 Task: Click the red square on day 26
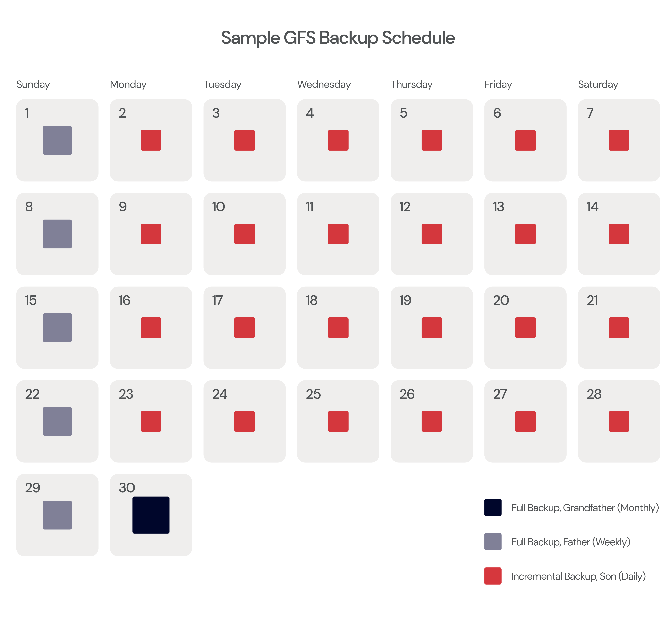(x=432, y=421)
